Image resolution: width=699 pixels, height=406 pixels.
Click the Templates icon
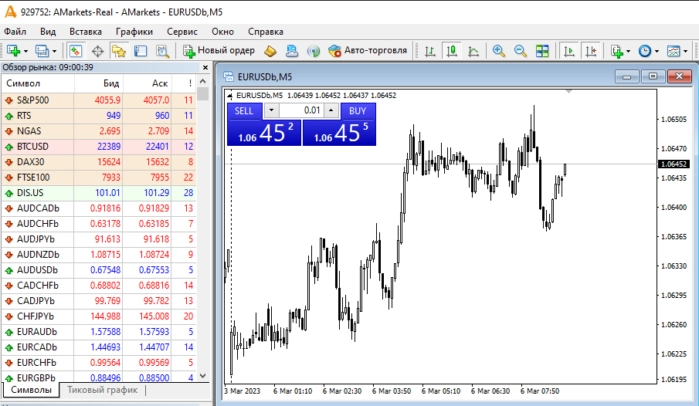[x=673, y=51]
